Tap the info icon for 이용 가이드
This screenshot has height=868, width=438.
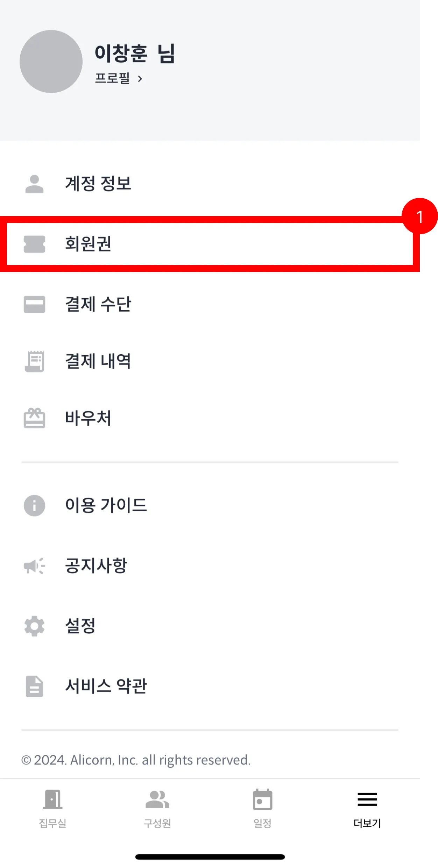[x=34, y=505]
